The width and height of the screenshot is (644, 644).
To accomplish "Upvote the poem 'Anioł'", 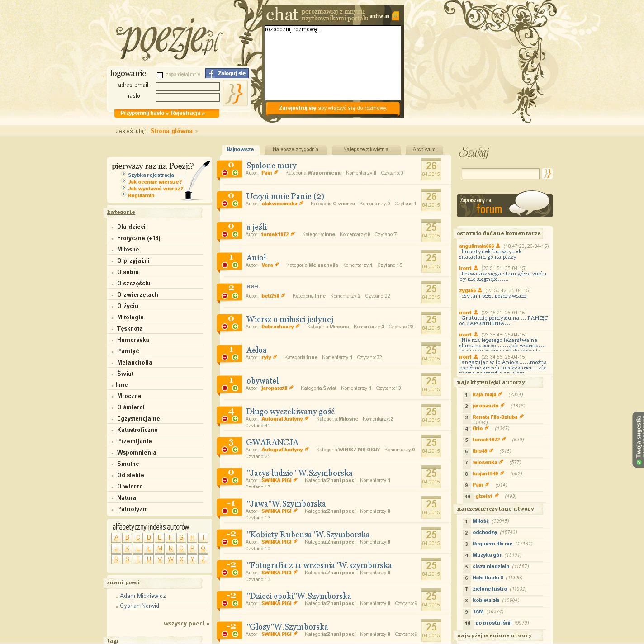I will [x=235, y=265].
